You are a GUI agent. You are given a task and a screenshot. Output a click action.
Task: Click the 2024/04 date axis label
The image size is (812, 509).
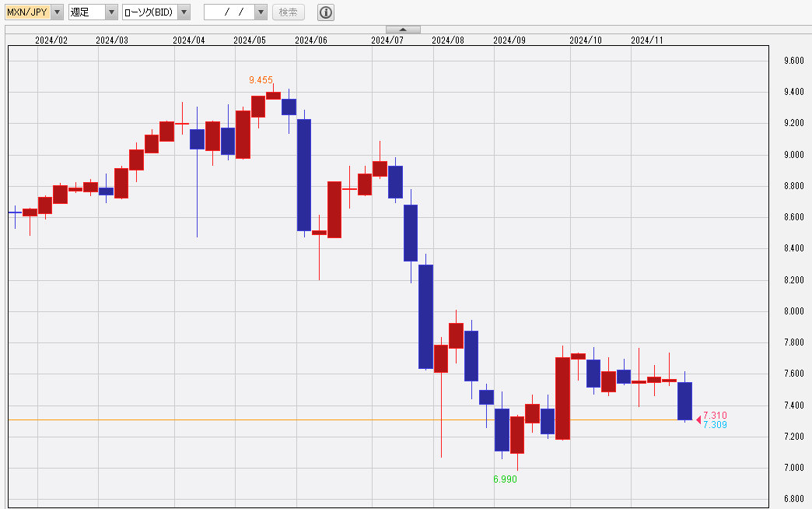188,40
